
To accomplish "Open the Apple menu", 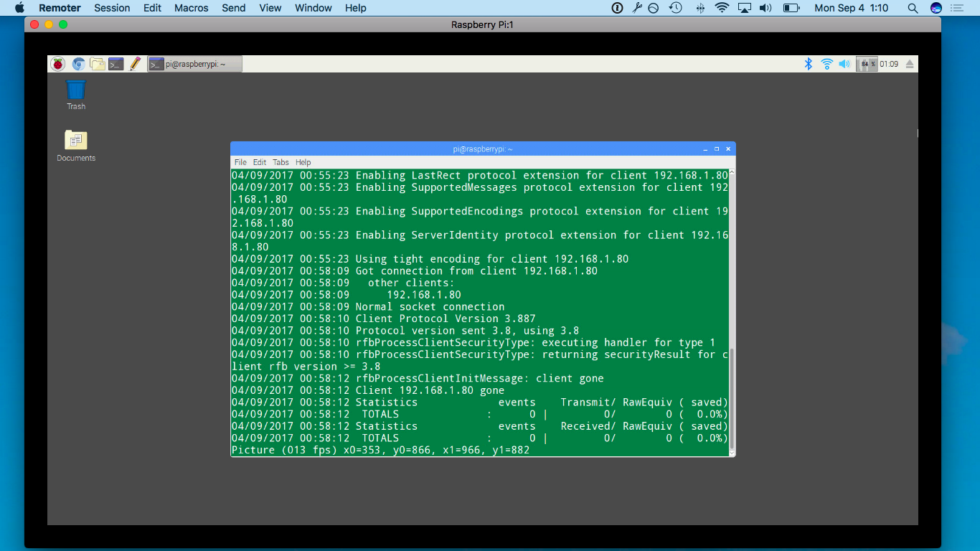I will [19, 8].
